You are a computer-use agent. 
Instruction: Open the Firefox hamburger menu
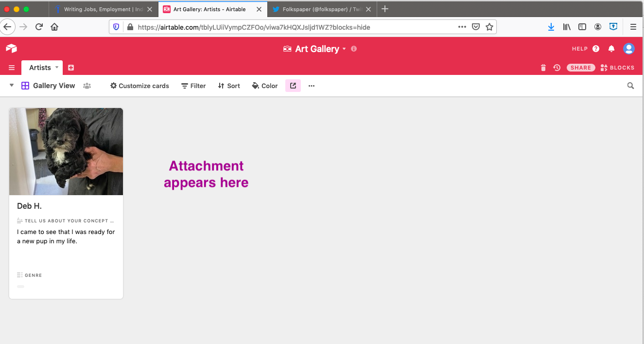(x=633, y=27)
